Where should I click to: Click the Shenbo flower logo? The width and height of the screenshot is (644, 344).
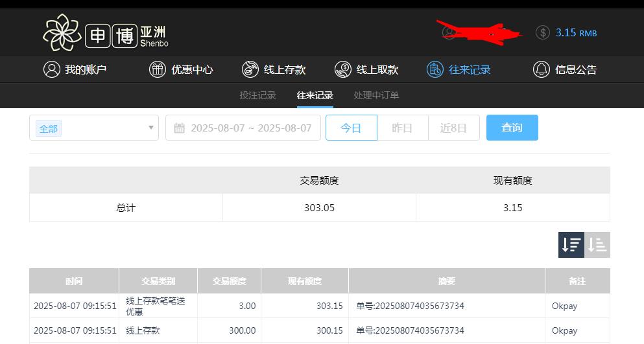[62, 32]
